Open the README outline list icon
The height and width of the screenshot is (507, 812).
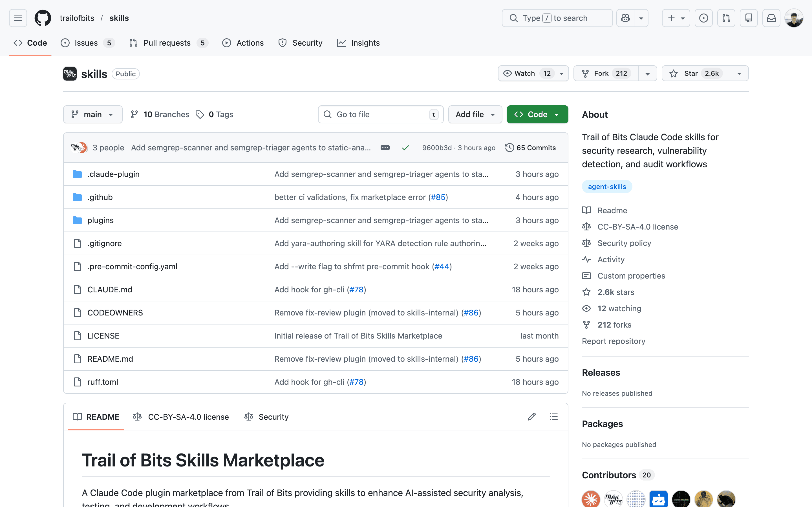point(554,417)
